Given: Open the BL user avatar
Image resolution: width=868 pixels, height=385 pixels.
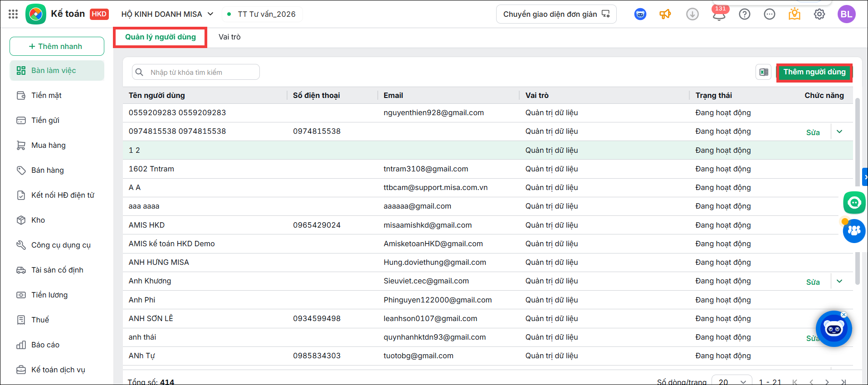Looking at the screenshot, I should [846, 14].
